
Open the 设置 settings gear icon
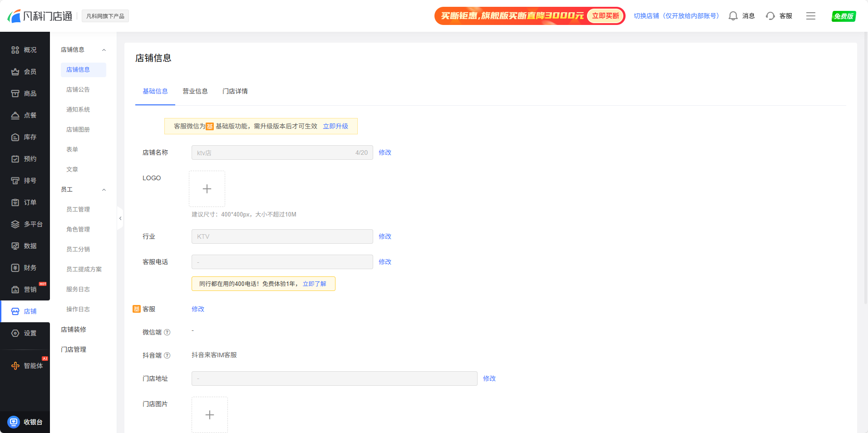pos(15,333)
